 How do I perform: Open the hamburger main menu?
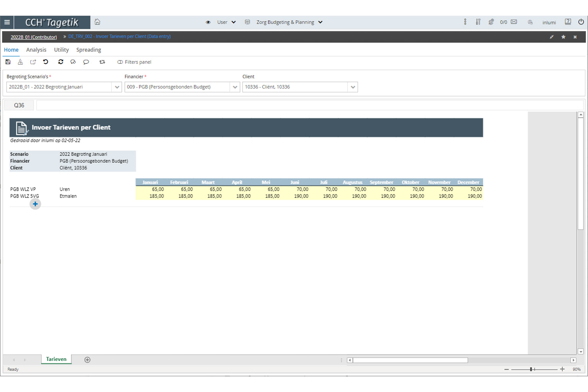tap(7, 22)
